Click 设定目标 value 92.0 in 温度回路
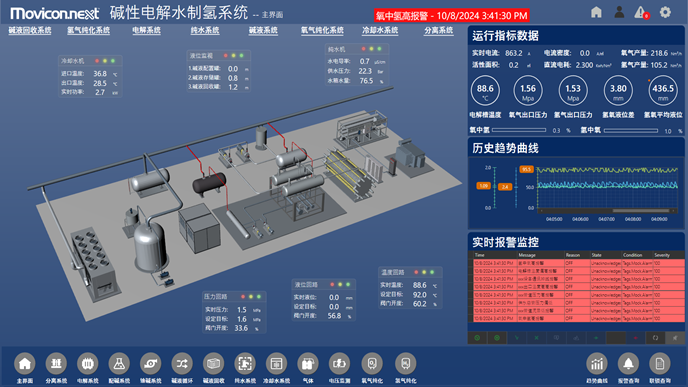This screenshot has width=688, height=387. 419,295
